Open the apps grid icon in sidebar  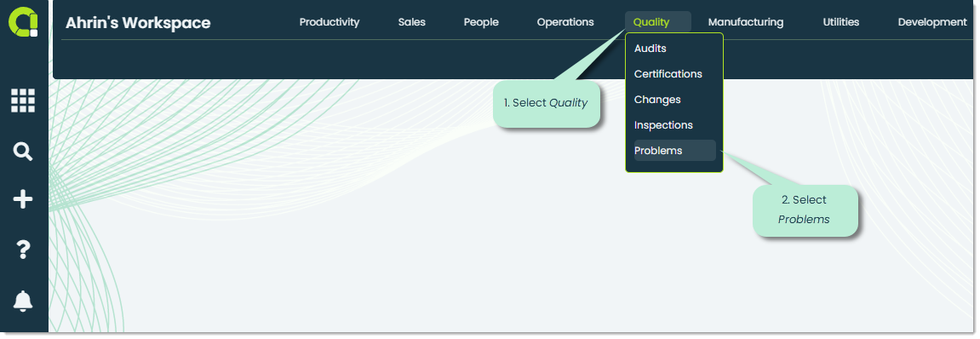click(x=23, y=101)
